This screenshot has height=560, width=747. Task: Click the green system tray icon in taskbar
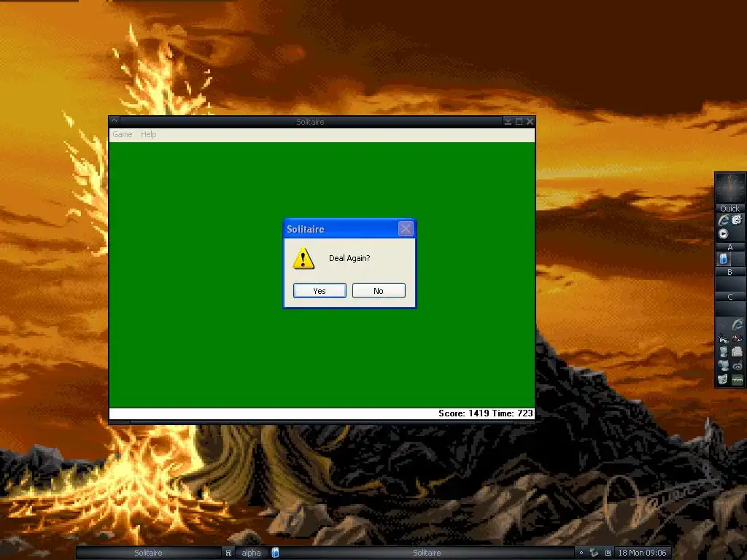click(594, 553)
